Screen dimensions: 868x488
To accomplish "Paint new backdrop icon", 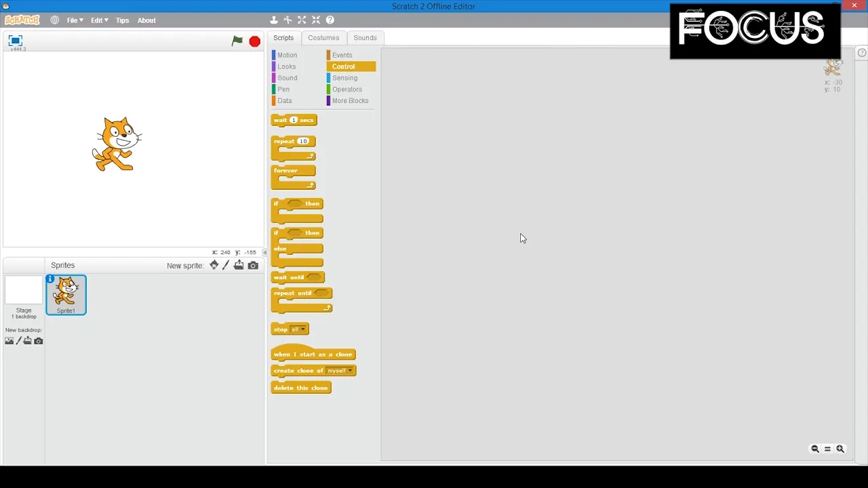I will 19,341.
